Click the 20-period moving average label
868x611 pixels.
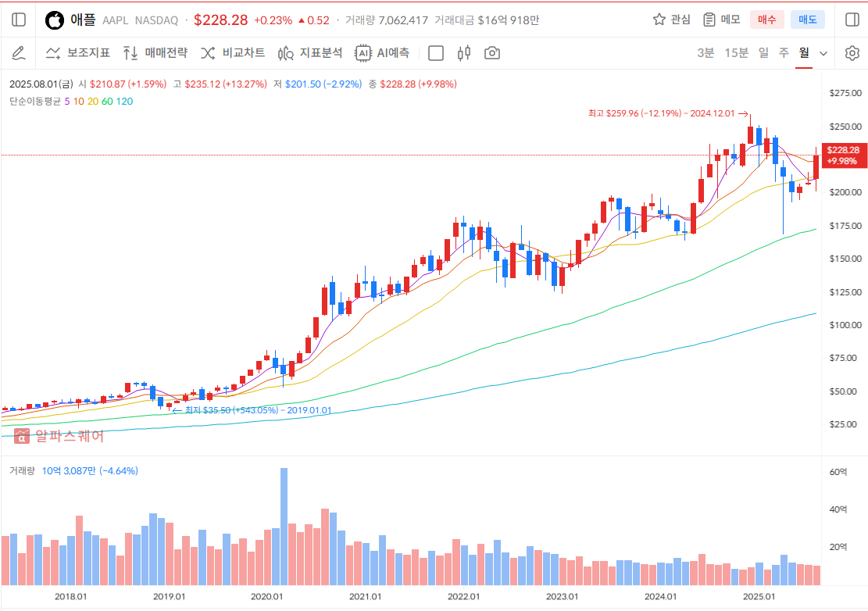click(x=93, y=102)
